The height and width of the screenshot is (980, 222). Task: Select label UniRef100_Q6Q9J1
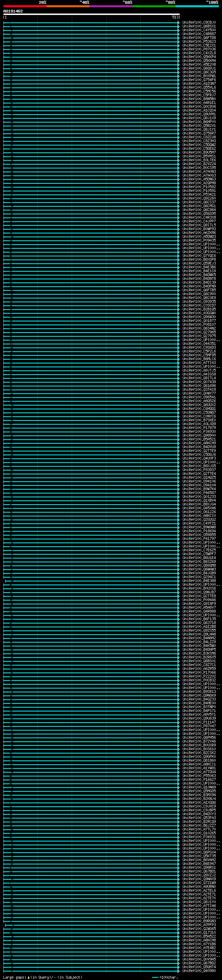[199, 68]
